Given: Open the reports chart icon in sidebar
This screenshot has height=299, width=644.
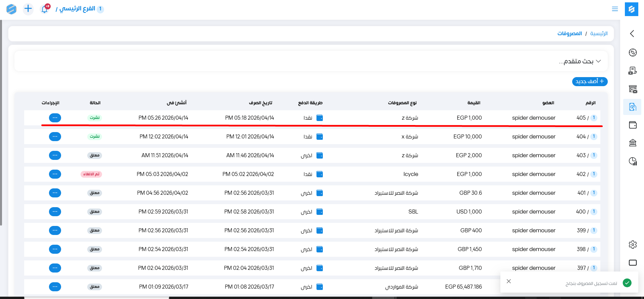Looking at the screenshot, I should pyautogui.click(x=633, y=161).
